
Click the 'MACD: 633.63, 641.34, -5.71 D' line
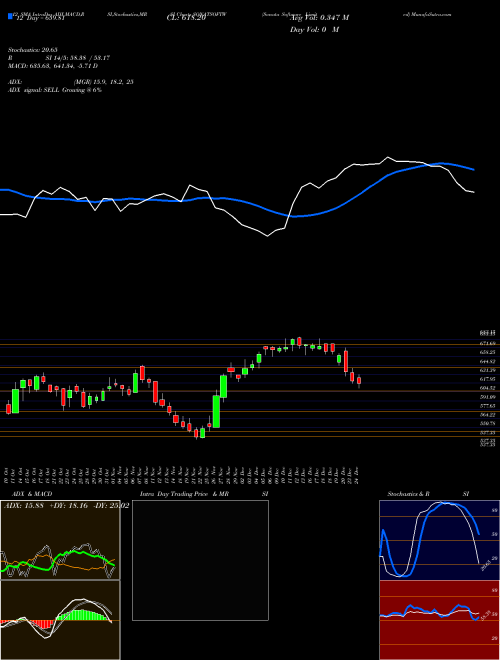point(53,66)
